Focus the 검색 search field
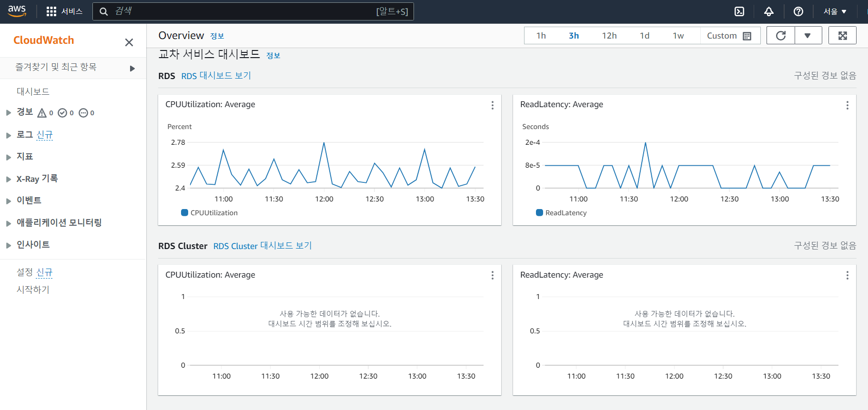Viewport: 868px width, 410px height. point(253,11)
